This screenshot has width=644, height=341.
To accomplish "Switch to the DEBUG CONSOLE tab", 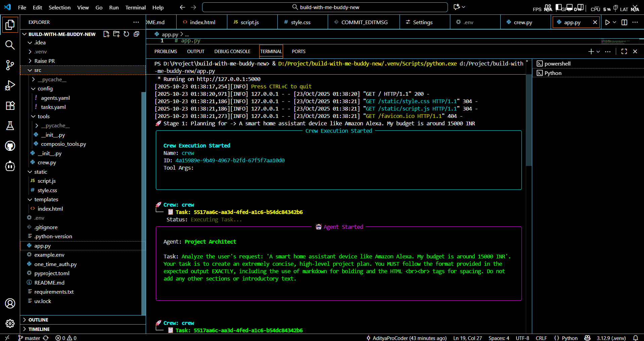I will point(232,51).
